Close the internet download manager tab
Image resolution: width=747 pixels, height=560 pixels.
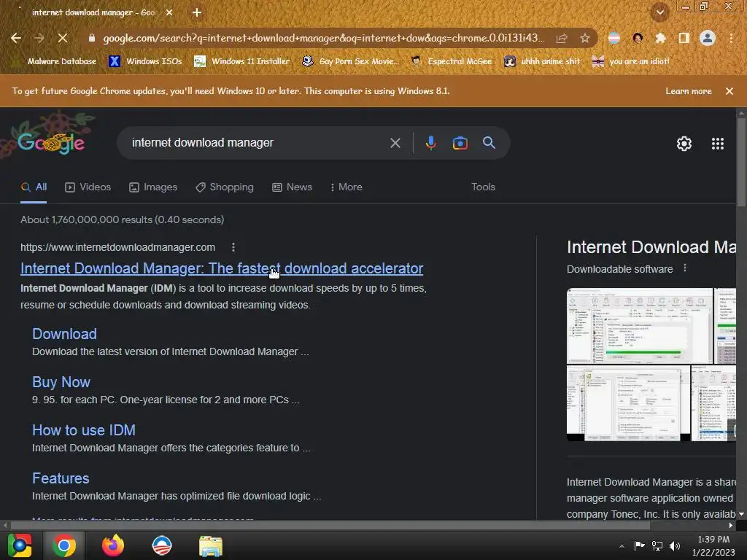pos(169,13)
